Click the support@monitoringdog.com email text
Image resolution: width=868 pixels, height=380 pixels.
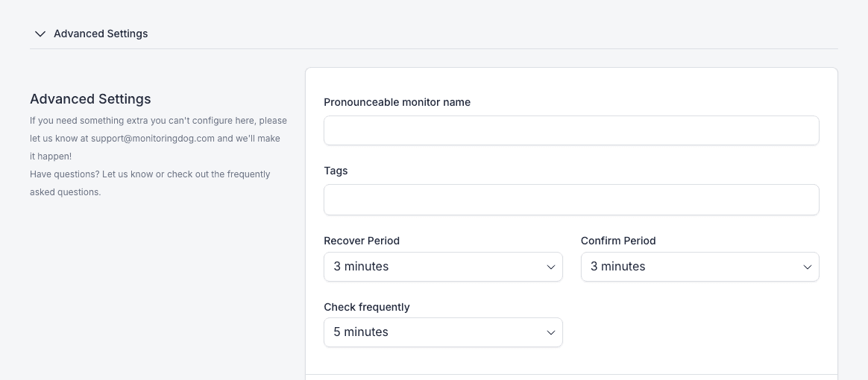[153, 139]
